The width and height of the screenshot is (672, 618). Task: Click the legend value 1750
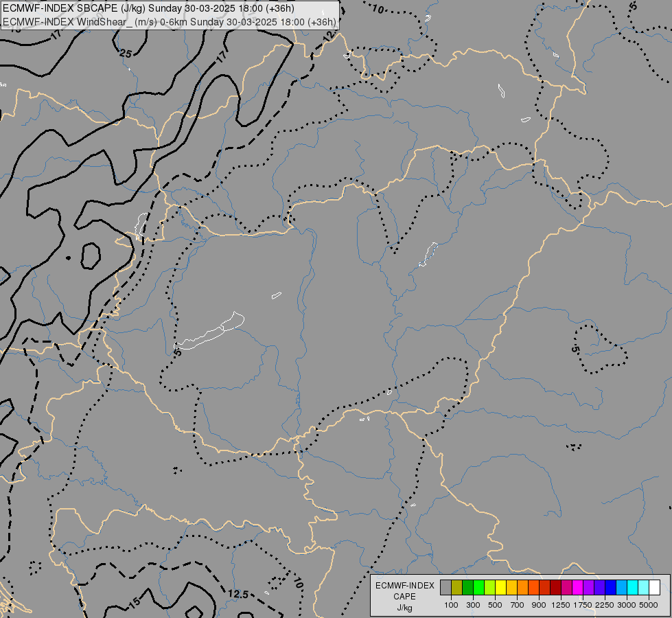[x=583, y=605]
